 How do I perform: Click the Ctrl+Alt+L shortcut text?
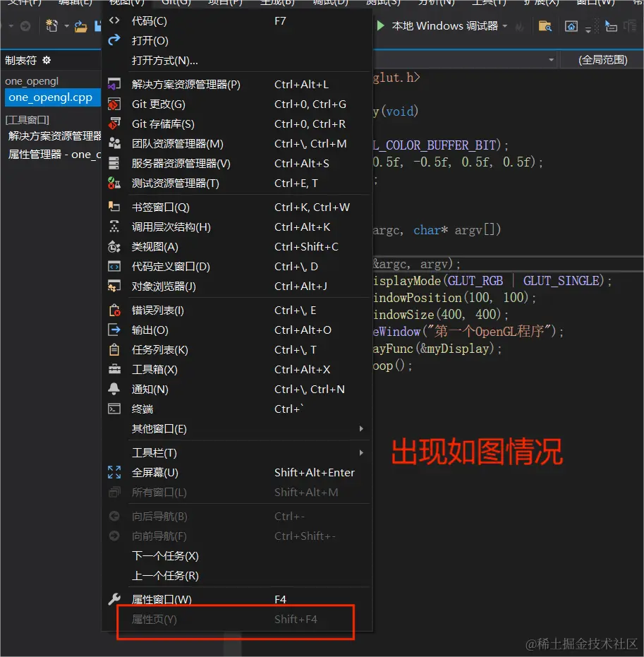click(x=301, y=84)
